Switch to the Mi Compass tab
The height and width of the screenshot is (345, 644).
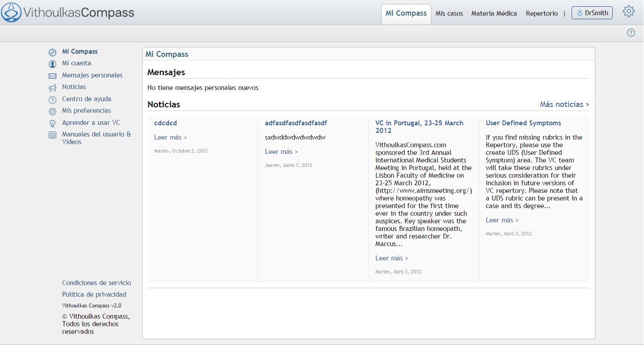click(x=406, y=13)
